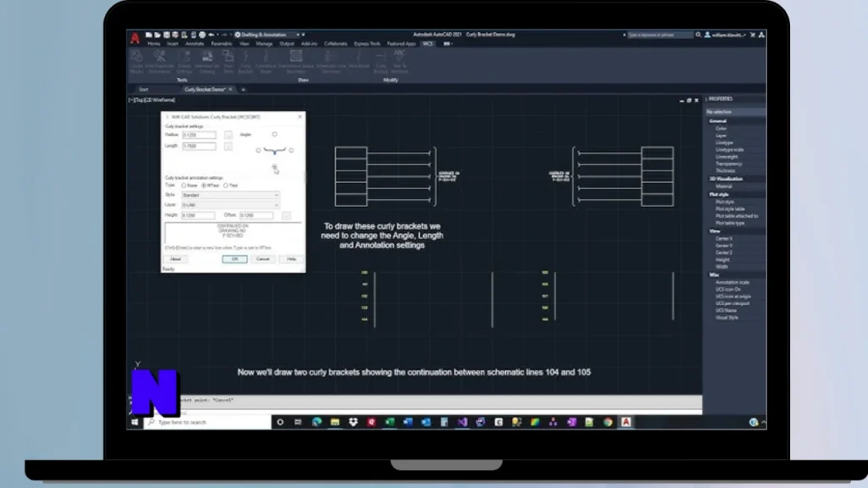Open File Explorer from taskbar
Viewport: 868px width, 488px height.
[x=335, y=422]
